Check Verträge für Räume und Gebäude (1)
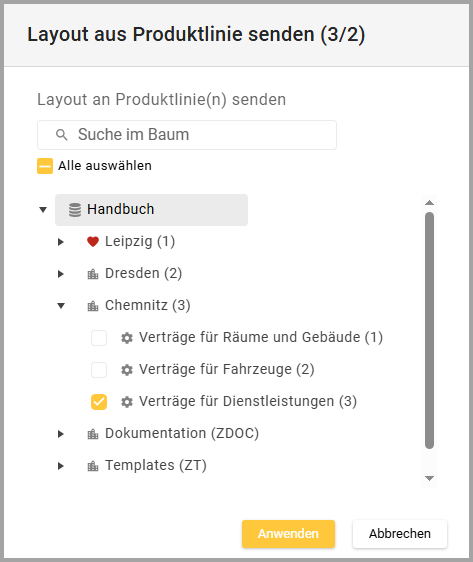This screenshot has width=473, height=562. (99, 338)
